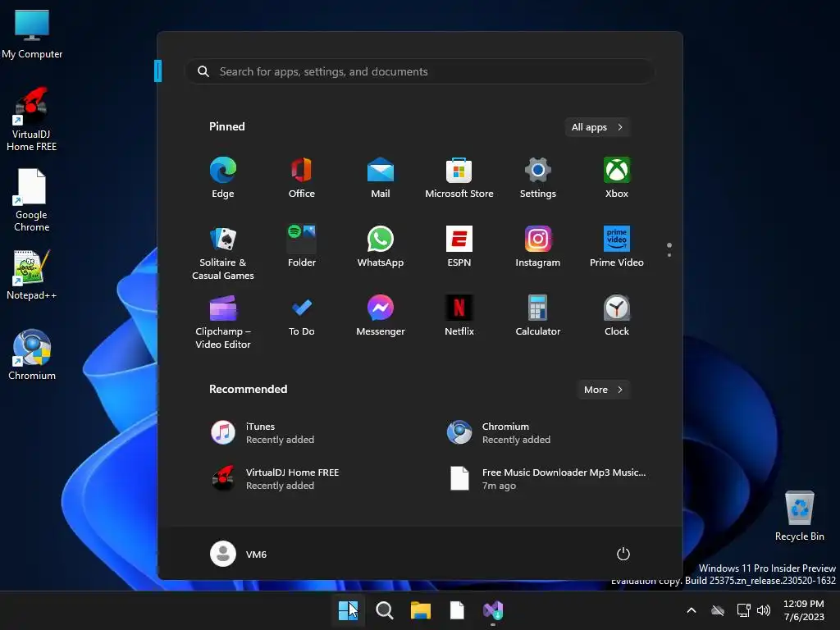Open taskbar Search
The image size is (840, 630).
(384, 610)
